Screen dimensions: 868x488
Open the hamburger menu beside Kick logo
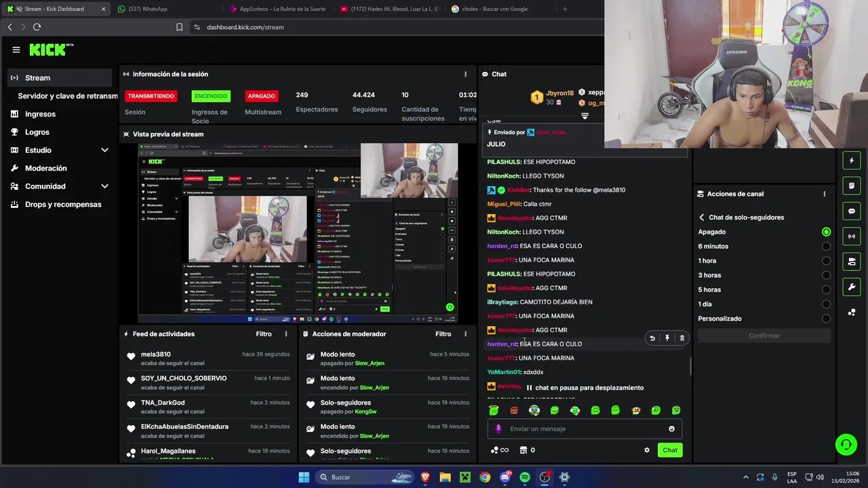point(16,49)
